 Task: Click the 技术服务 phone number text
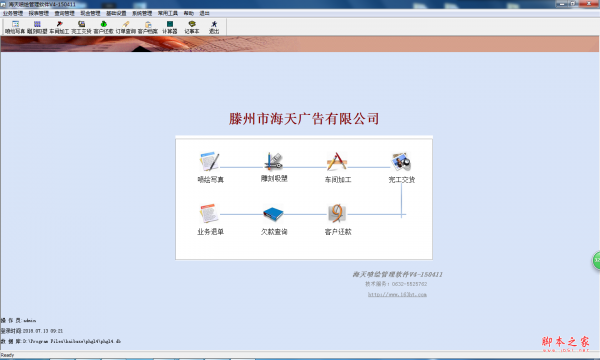pos(396,284)
